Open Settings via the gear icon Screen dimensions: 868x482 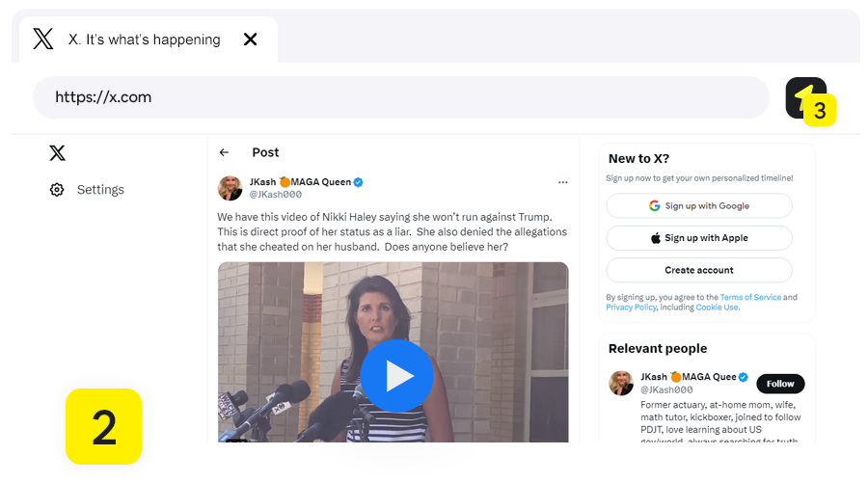(57, 190)
